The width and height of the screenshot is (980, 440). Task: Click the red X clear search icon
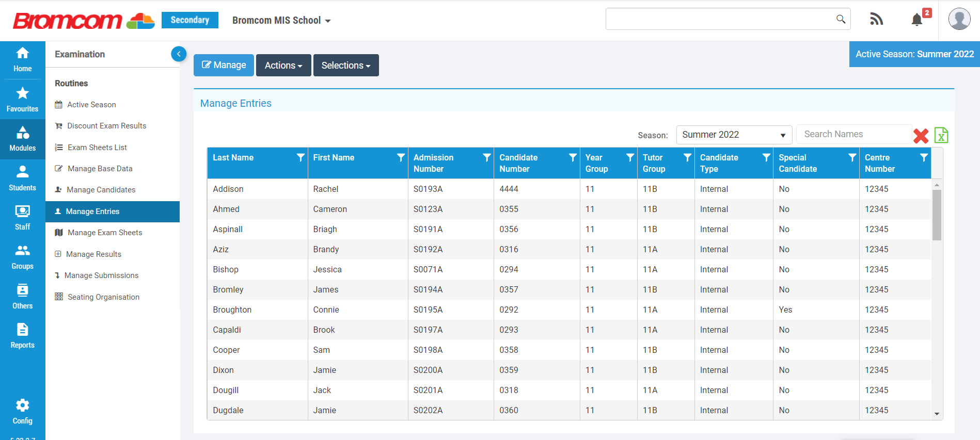[x=921, y=136]
